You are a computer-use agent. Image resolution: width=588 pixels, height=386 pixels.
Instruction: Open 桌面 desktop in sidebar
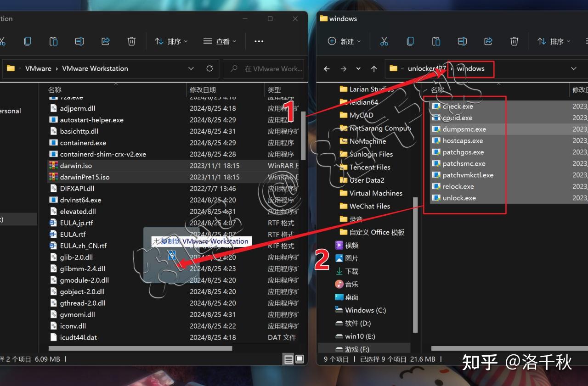[347, 297]
